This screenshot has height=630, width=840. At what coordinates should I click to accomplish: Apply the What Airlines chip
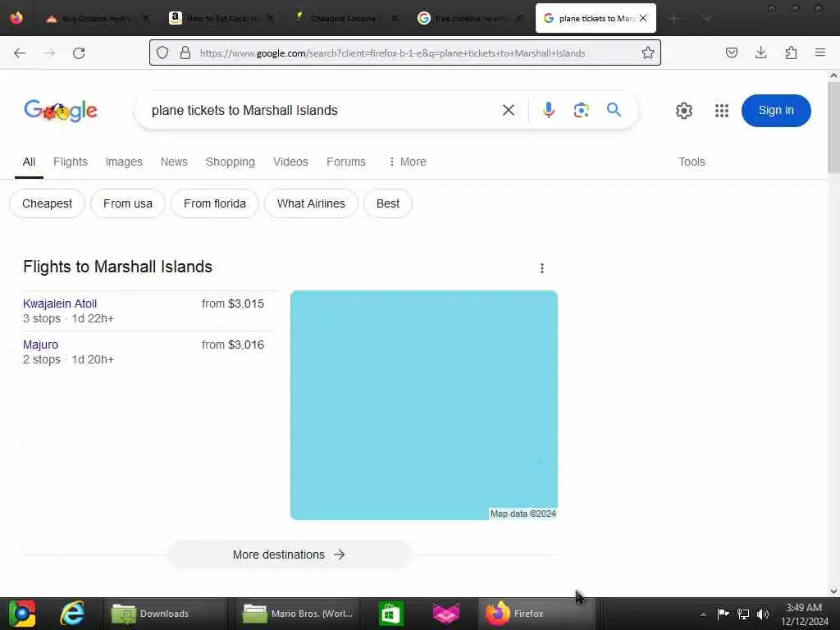point(311,203)
